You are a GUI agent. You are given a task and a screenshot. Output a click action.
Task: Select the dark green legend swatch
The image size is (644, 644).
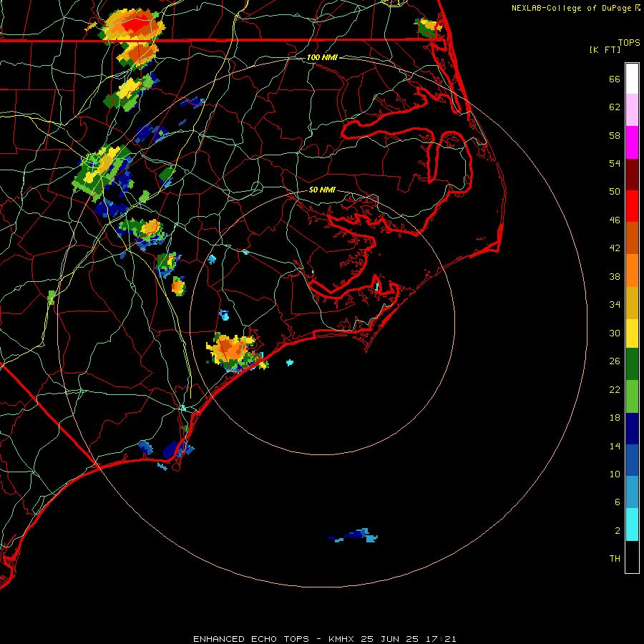point(632,364)
